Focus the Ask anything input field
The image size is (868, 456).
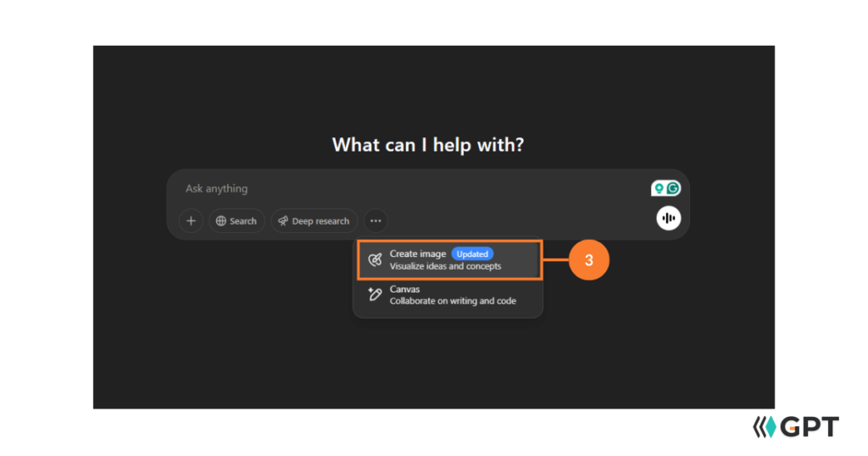409,189
